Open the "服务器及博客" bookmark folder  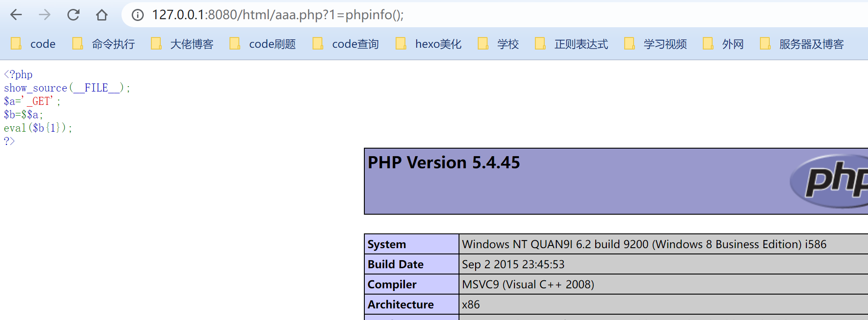802,44
